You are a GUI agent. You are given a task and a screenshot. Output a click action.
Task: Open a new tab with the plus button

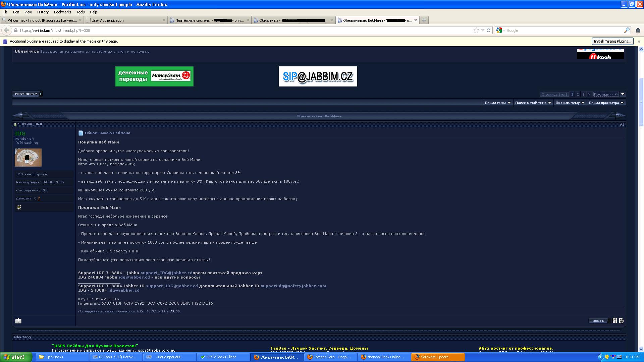click(x=424, y=20)
